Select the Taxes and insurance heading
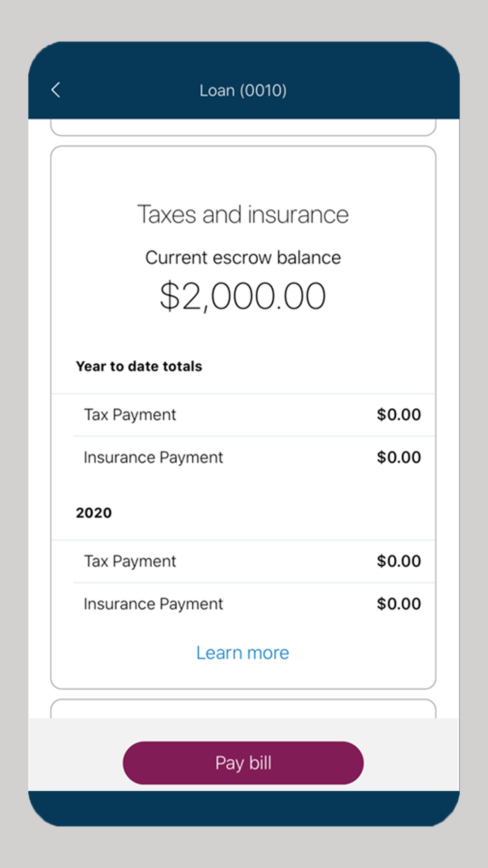The width and height of the screenshot is (488, 868). pos(243,214)
